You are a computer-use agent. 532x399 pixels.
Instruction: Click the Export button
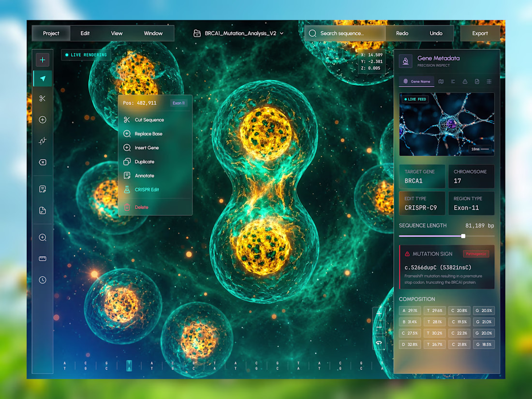480,33
